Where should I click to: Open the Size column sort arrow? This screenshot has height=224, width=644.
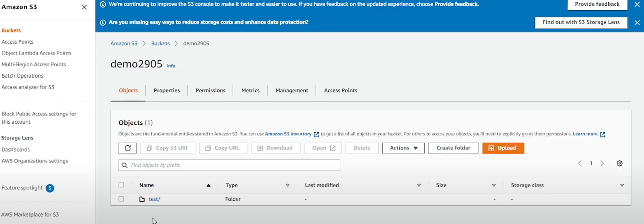click(494, 185)
